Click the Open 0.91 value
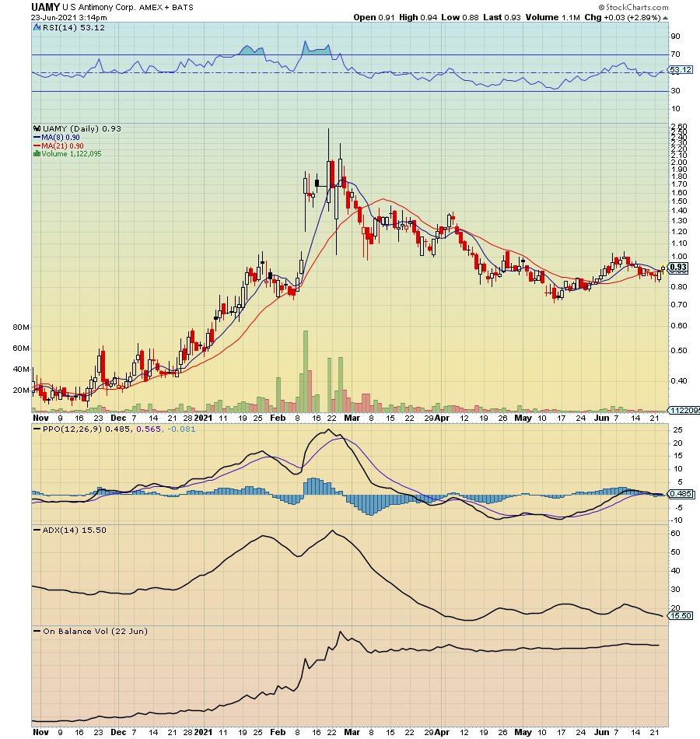 click(x=374, y=17)
